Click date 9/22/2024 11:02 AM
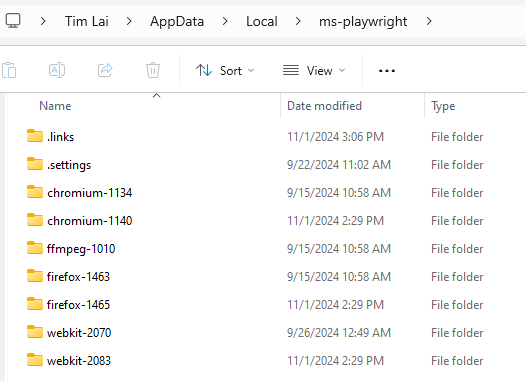 click(x=339, y=165)
